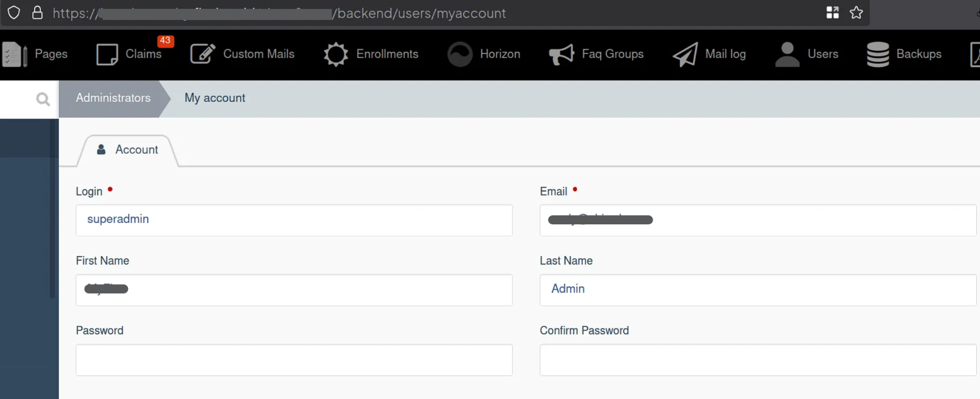The height and width of the screenshot is (399, 980).
Task: Open Custom Mails pencil-edit icon
Action: [x=203, y=54]
